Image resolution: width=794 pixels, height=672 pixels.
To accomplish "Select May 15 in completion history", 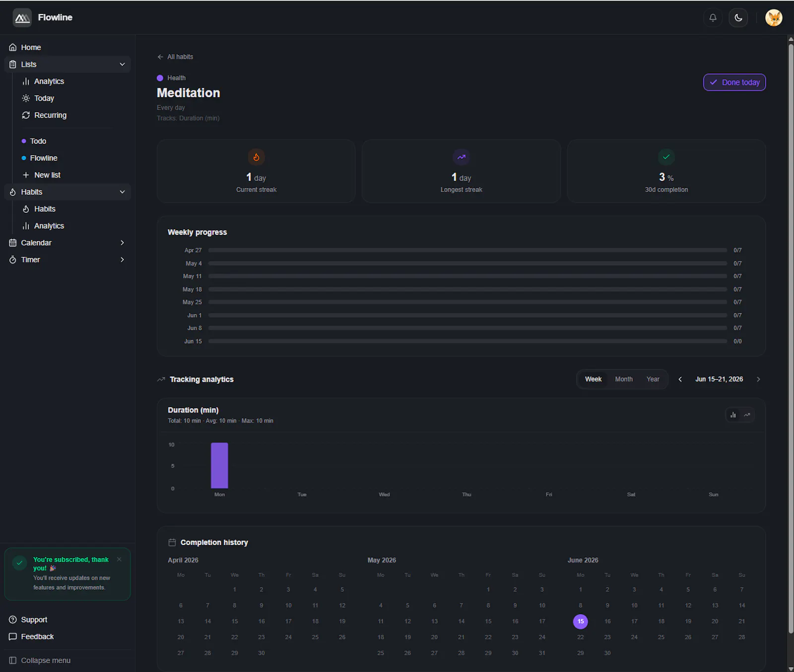I will click(488, 621).
